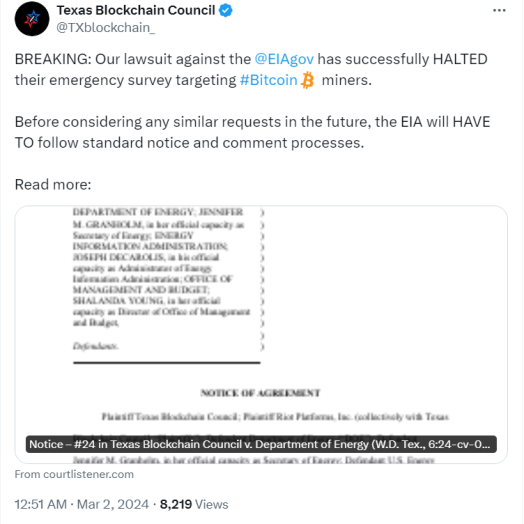Click the NOTICE OF AGREEMENT heading in preview
524x524 pixels.
click(260, 393)
